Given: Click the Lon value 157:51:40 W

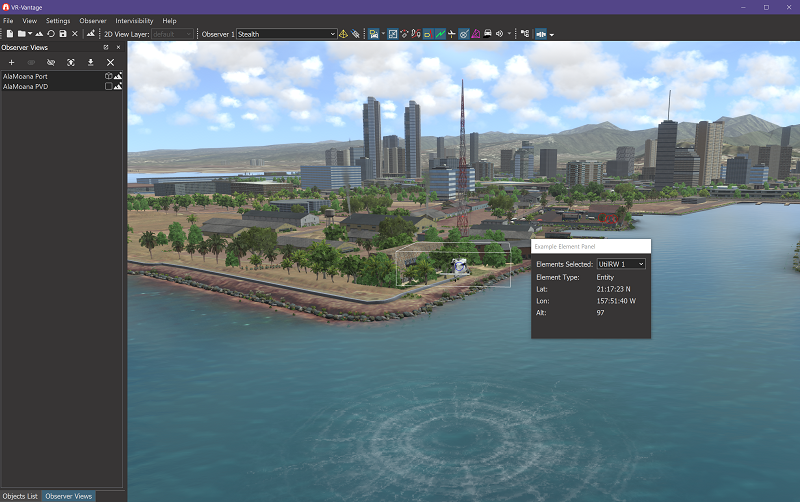Looking at the screenshot, I should tap(616, 300).
